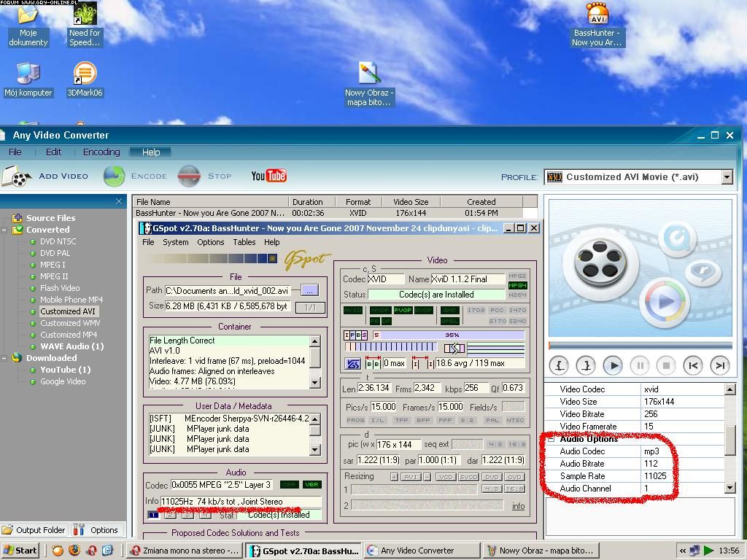Play the video in the preview panel
Screen dimensions: 747x560
click(x=613, y=365)
